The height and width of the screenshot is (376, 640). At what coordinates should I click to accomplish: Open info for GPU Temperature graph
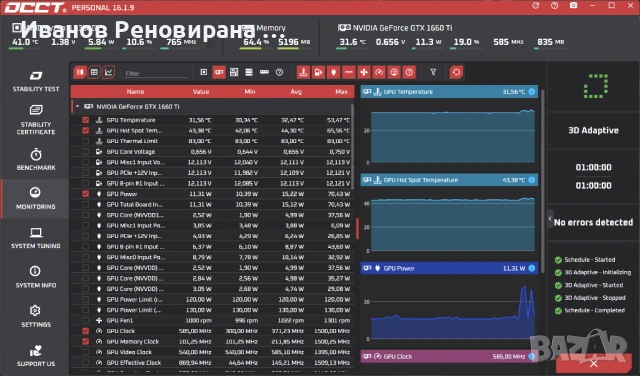pyautogui.click(x=531, y=91)
